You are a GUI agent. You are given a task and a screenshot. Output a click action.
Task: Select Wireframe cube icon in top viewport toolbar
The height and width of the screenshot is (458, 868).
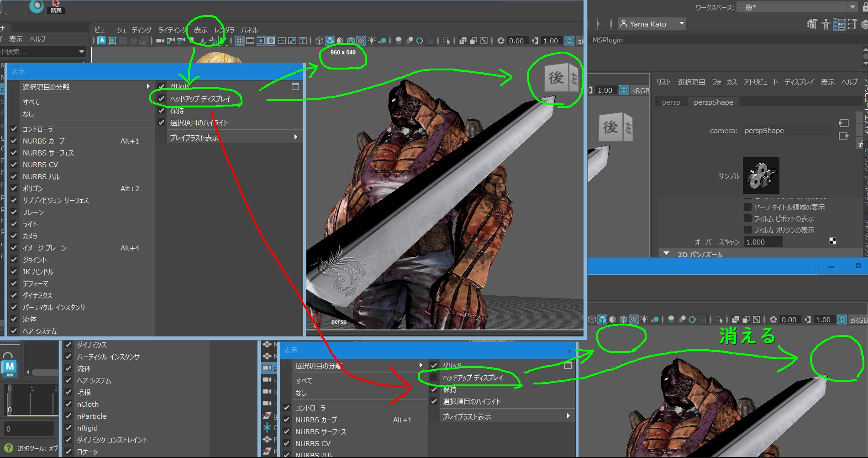319,41
